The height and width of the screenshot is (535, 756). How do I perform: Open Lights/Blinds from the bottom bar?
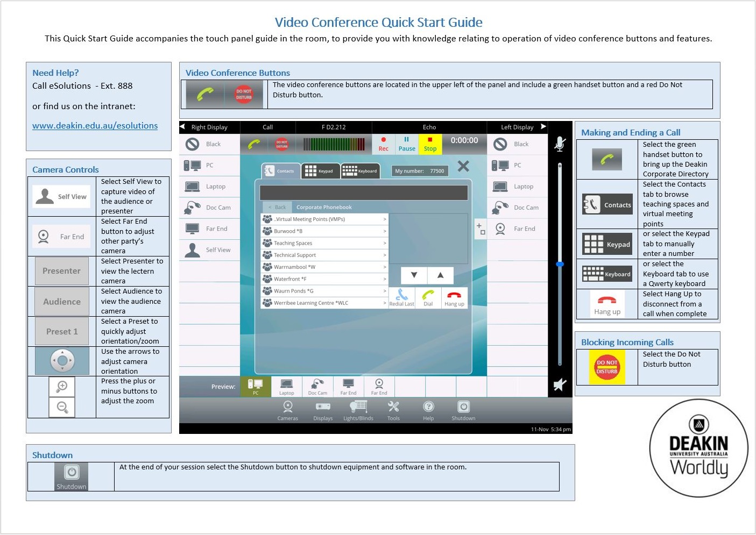[x=358, y=411]
